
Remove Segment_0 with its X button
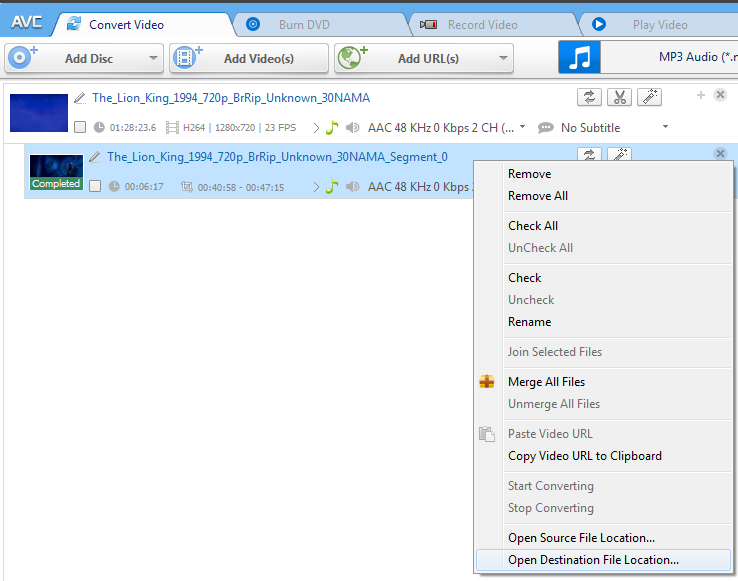720,153
